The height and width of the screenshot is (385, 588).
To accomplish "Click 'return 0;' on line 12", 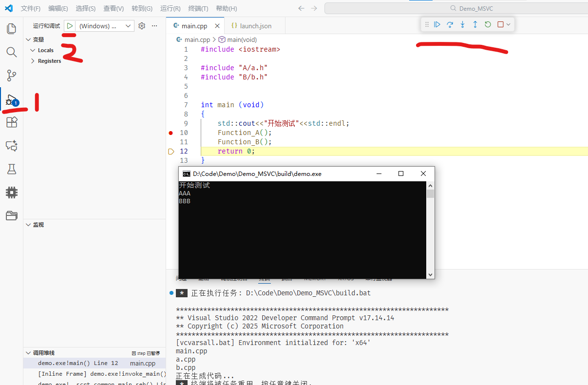I will pos(236,151).
